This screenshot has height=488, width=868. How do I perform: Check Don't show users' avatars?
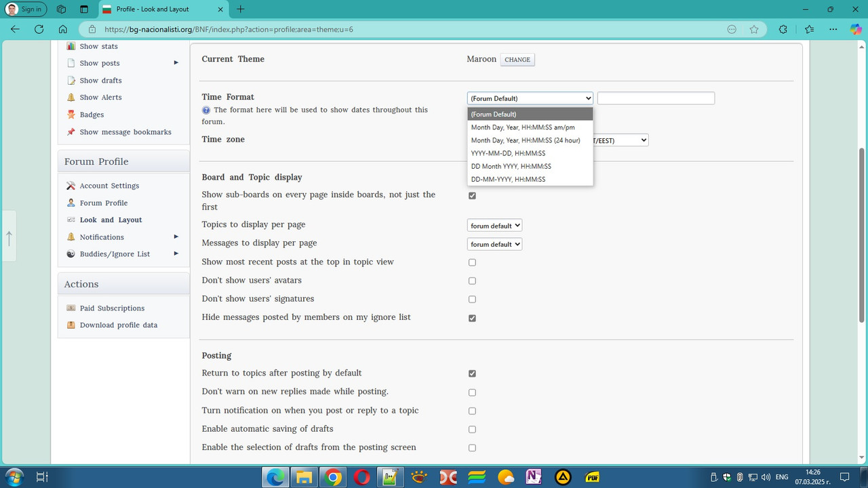click(x=472, y=281)
